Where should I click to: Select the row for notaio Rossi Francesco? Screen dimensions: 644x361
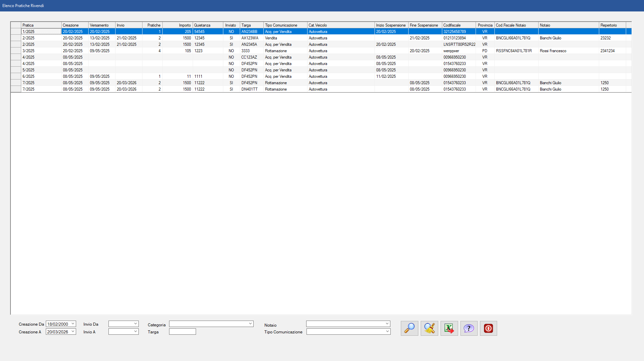553,51
